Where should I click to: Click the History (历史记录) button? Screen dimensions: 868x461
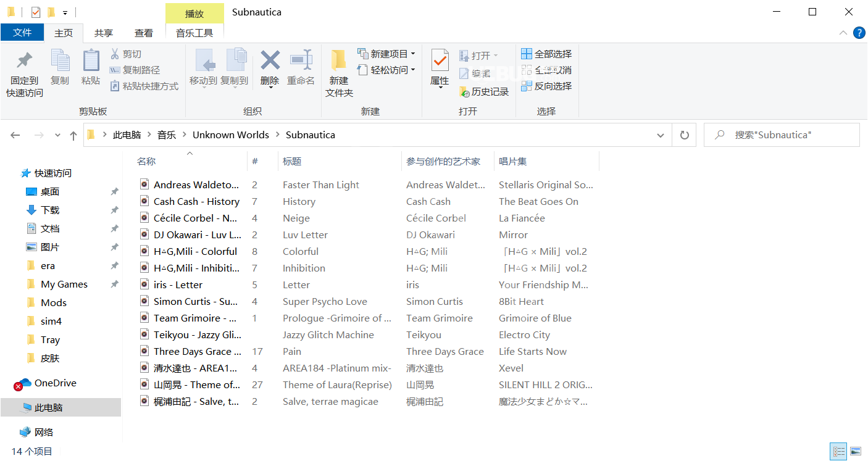coord(484,92)
